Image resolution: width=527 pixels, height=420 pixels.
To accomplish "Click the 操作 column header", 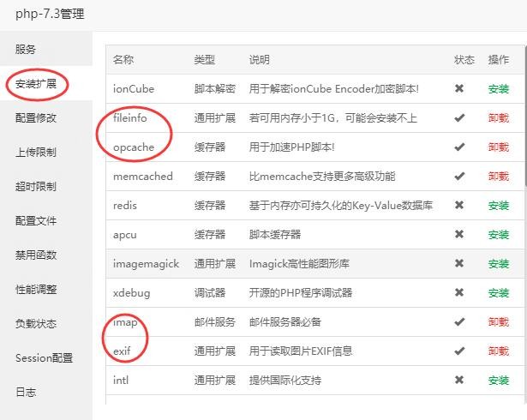I will pos(499,60).
